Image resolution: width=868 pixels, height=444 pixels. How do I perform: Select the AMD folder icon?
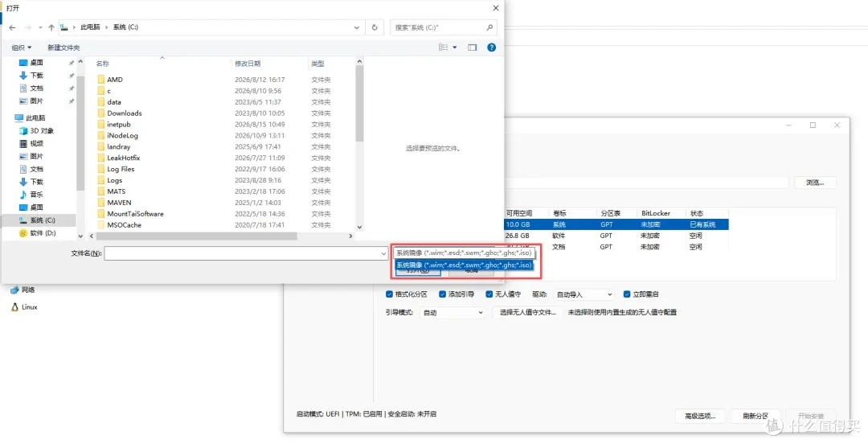coord(100,80)
